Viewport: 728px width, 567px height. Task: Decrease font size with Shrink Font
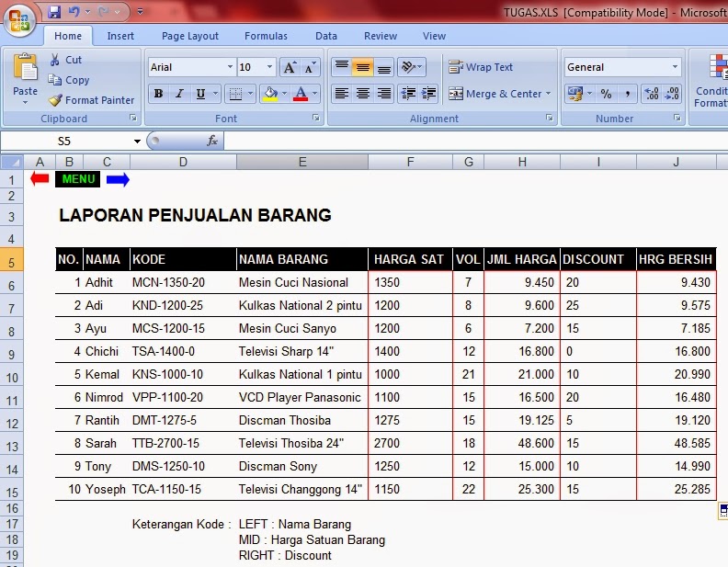tap(310, 68)
